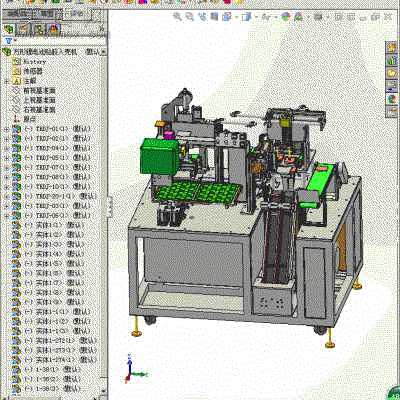Expand the TBDJ-05<1> subassembly
This screenshot has width=400, height=400.
point(6,158)
